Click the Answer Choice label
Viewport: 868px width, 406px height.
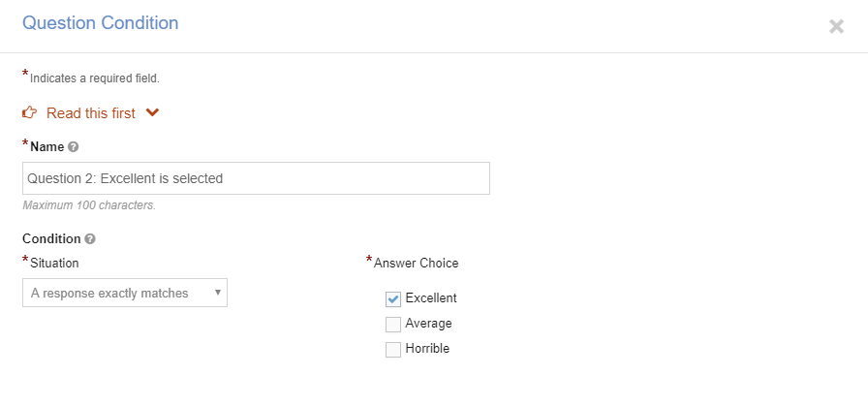pos(417,264)
